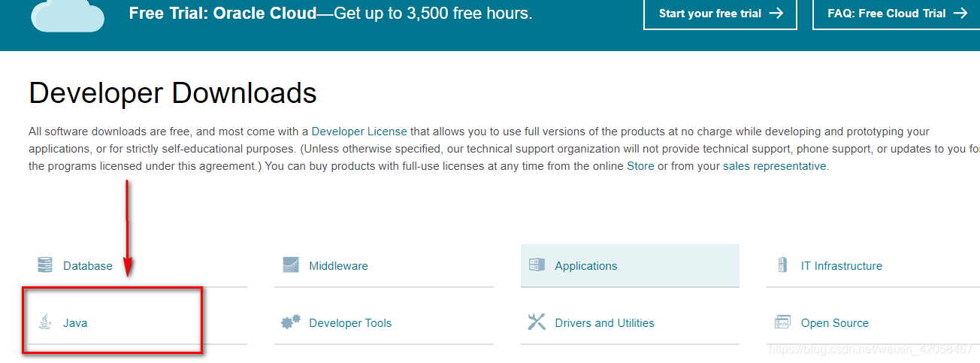Image resolution: width=980 pixels, height=363 pixels.
Task: Click the Developer Tools gears icon
Action: click(291, 322)
